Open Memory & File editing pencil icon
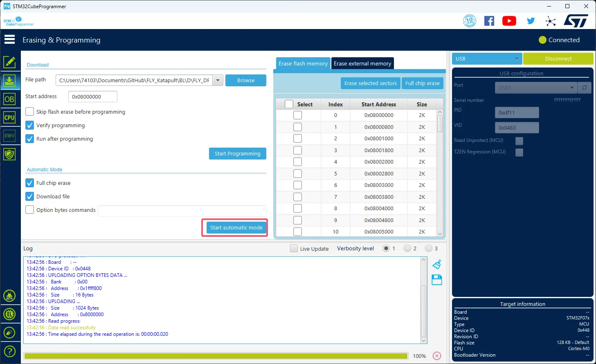 pyautogui.click(x=9, y=62)
